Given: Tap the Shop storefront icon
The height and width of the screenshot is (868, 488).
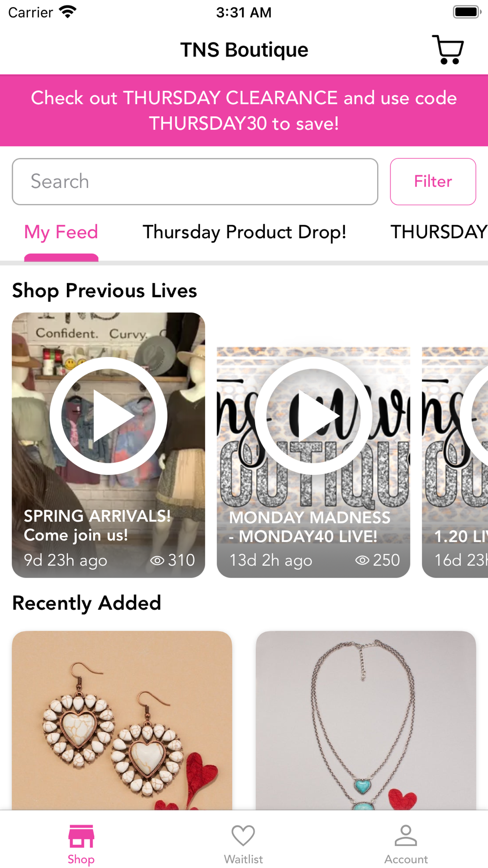Looking at the screenshot, I should pyautogui.click(x=81, y=836).
